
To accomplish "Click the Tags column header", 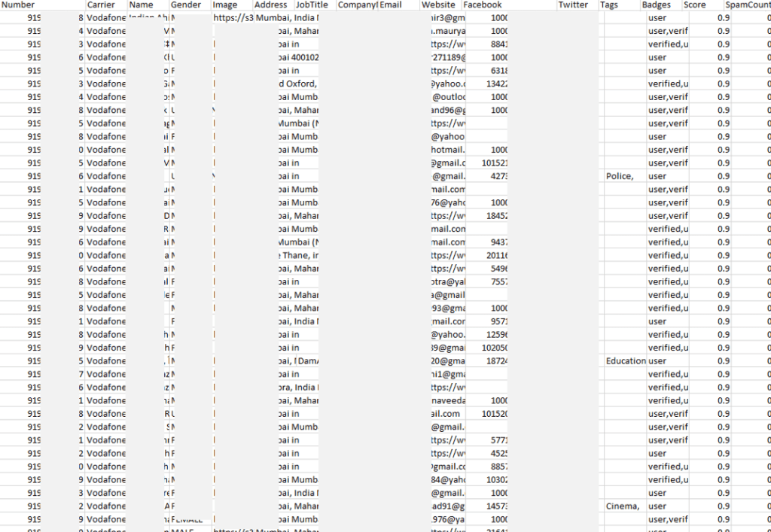I will pyautogui.click(x=619, y=5).
